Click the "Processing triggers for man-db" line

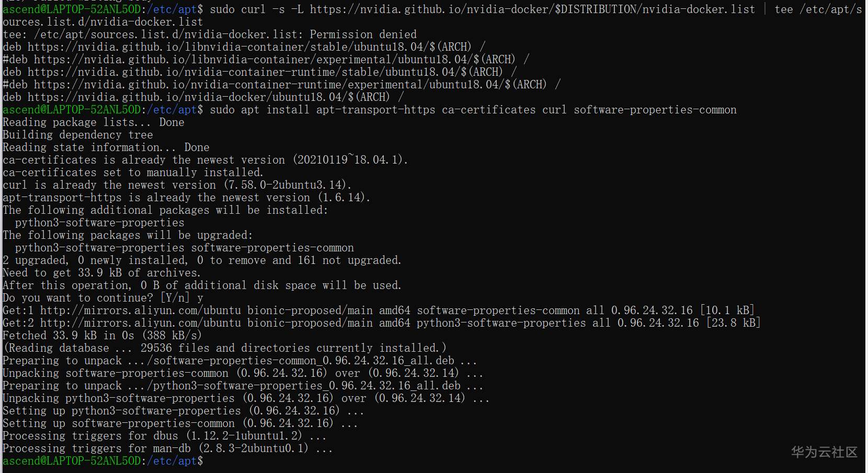(167, 448)
